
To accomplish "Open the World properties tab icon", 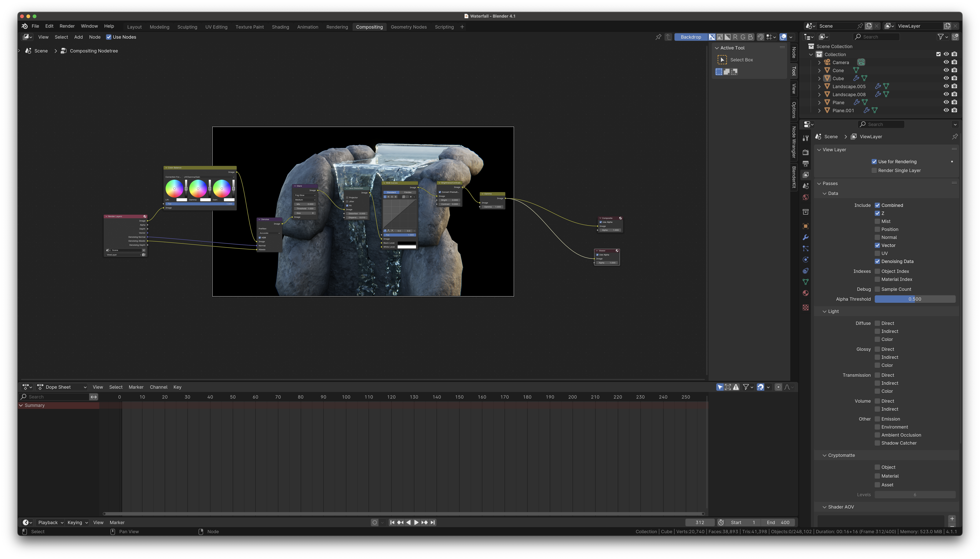I will pyautogui.click(x=805, y=197).
